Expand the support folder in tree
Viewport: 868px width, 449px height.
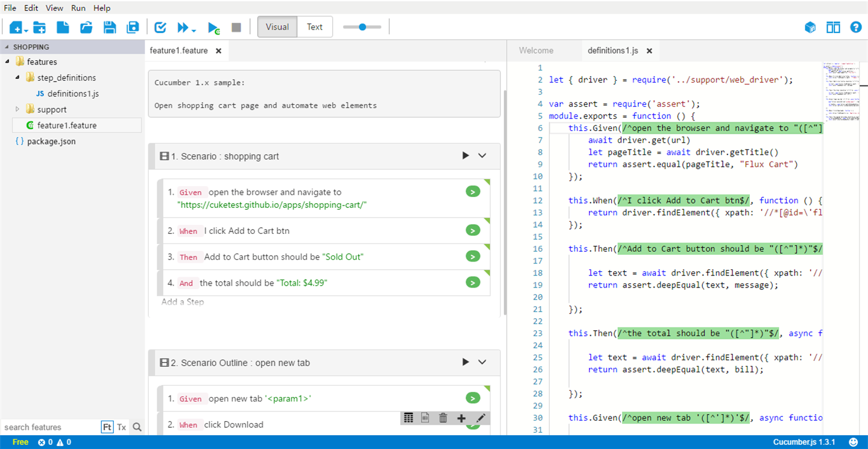point(17,110)
